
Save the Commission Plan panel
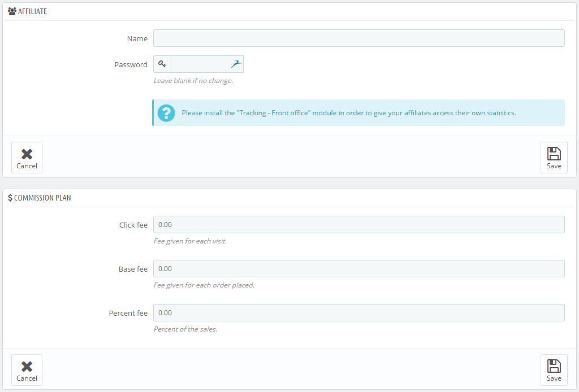point(554,370)
